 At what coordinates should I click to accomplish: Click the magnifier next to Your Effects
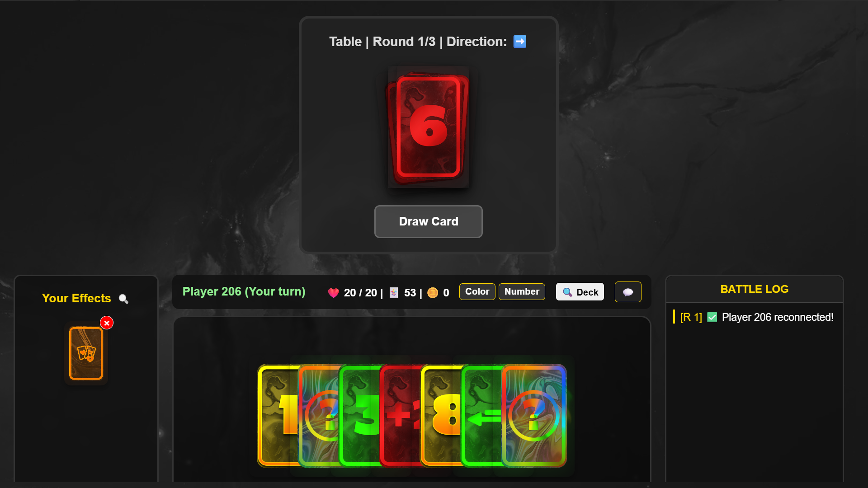[123, 299]
